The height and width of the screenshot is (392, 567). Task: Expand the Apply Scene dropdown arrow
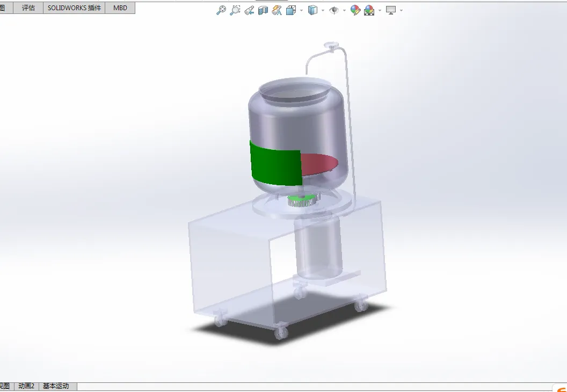pyautogui.click(x=380, y=11)
